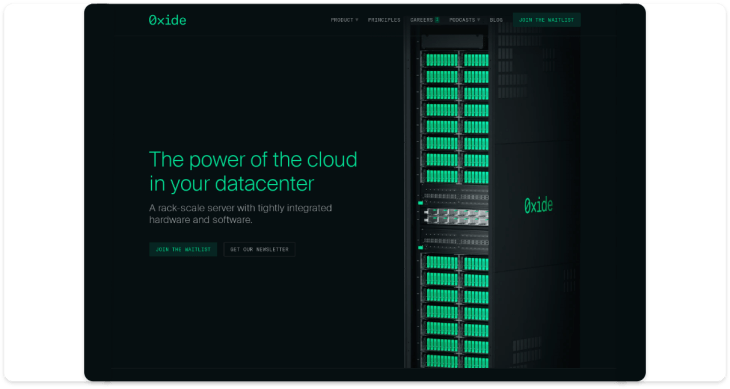Click the black panel at the rack top

(x=452, y=41)
